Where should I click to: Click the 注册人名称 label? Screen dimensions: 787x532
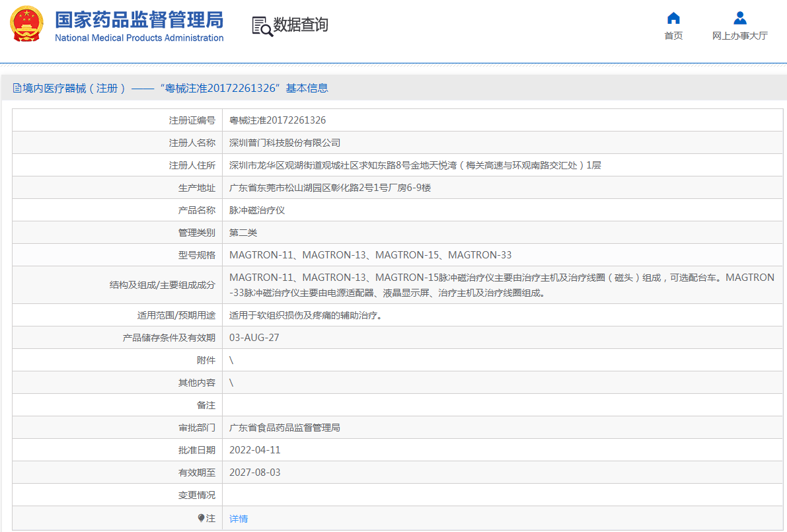[x=192, y=143]
